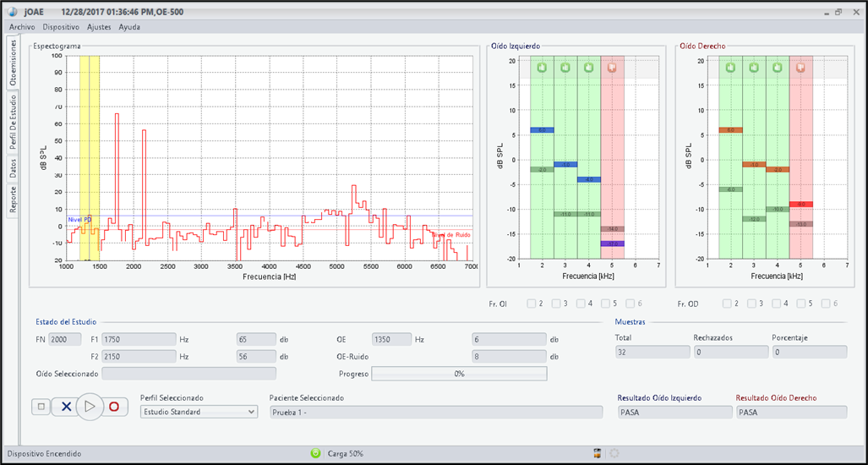The width and height of the screenshot is (868, 465).
Task: Enable Fr. OD checkbox 5
Action: 801,304
